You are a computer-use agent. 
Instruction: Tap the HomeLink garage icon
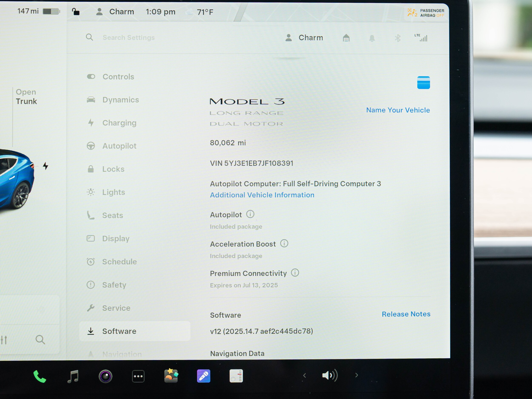point(346,38)
